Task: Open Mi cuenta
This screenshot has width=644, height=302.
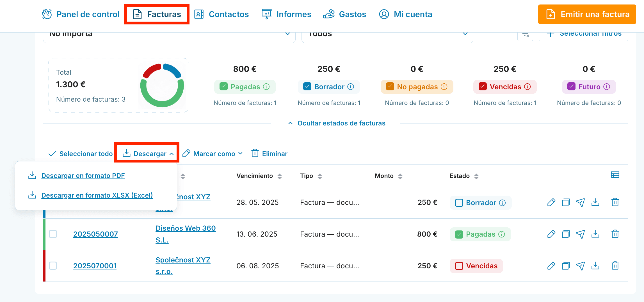Action: 405,14
